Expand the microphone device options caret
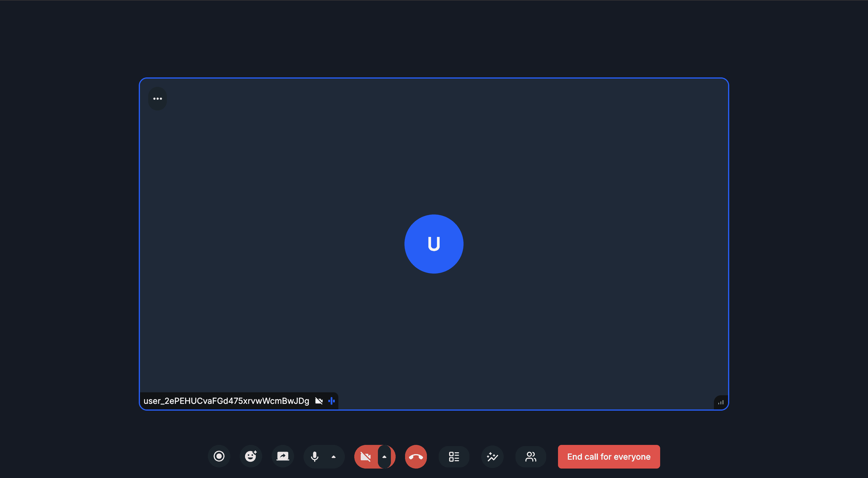The height and width of the screenshot is (478, 868). click(334, 457)
